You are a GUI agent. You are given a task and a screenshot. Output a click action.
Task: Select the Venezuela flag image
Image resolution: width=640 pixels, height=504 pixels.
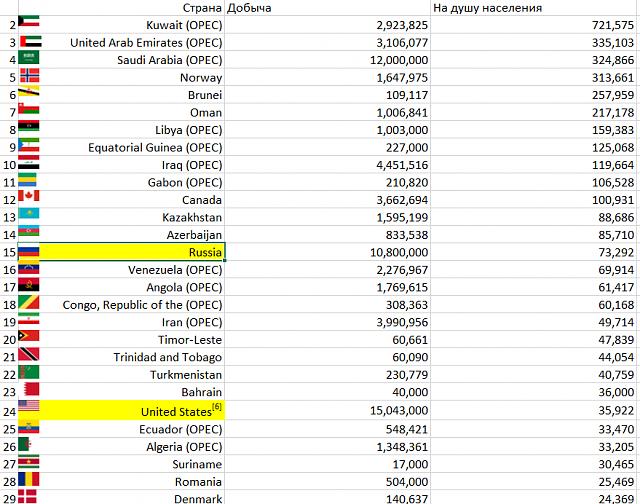pyautogui.click(x=29, y=267)
